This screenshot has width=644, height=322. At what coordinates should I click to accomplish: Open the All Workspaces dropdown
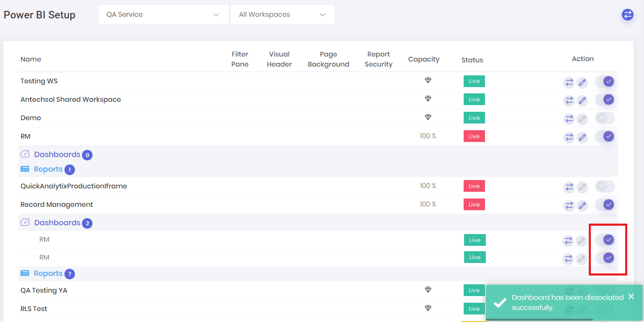(x=282, y=14)
